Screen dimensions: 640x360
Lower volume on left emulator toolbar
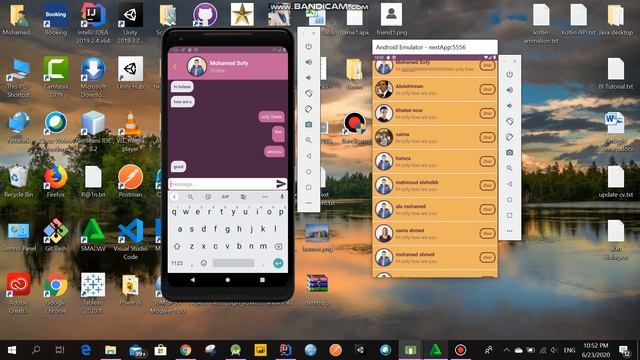point(309,78)
